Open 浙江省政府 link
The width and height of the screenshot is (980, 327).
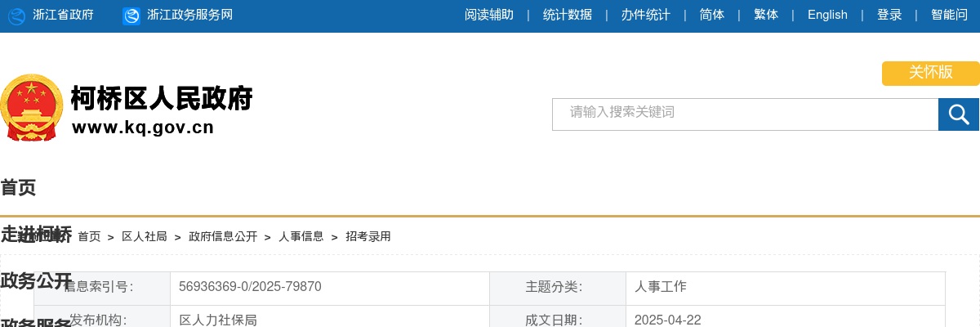63,15
